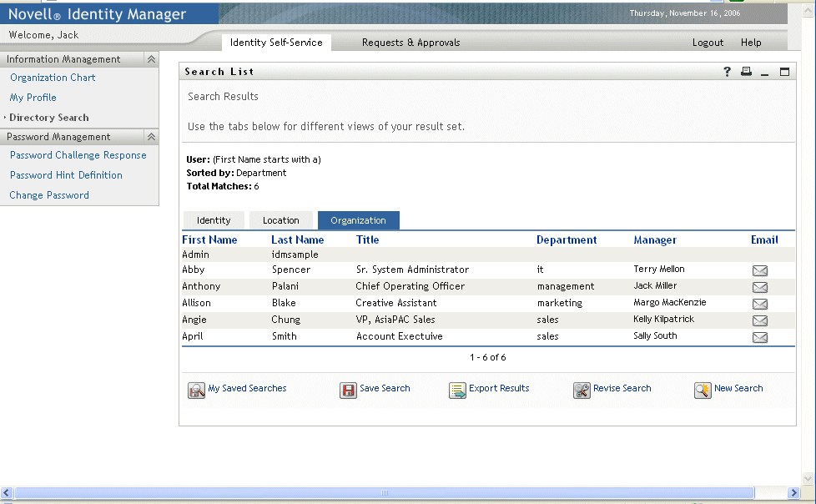Click the email icon for Anthony Palani
Viewport: 816px width, 504px height.
pos(759,287)
